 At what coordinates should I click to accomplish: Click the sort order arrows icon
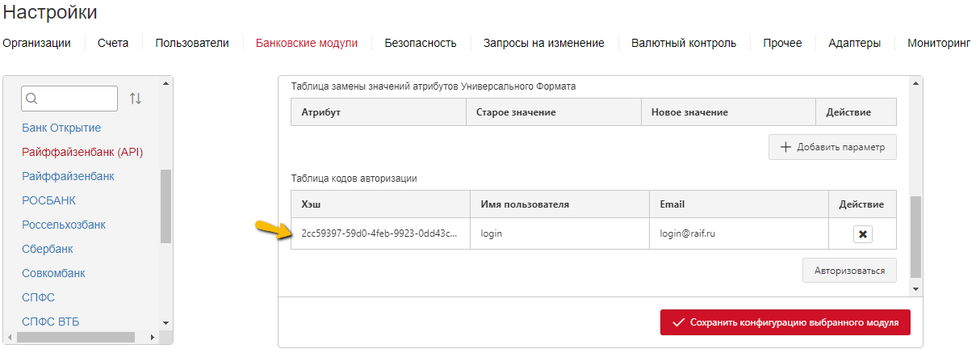[136, 99]
